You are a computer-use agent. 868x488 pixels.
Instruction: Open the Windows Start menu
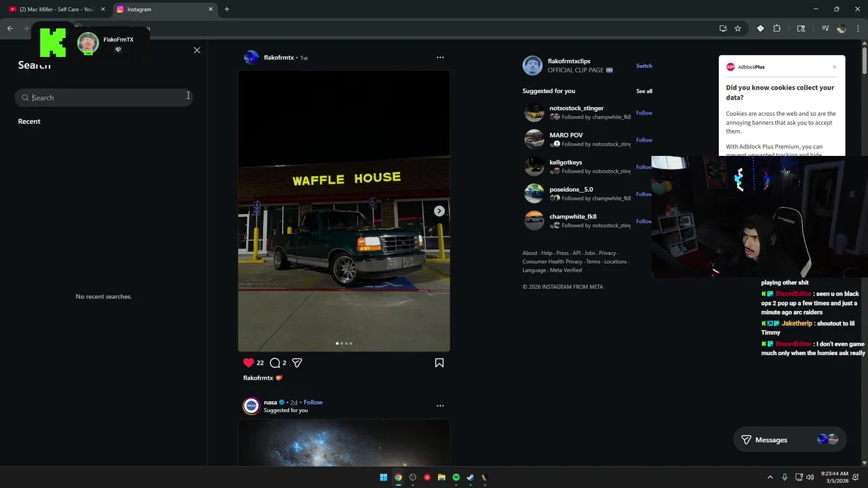[x=383, y=477]
